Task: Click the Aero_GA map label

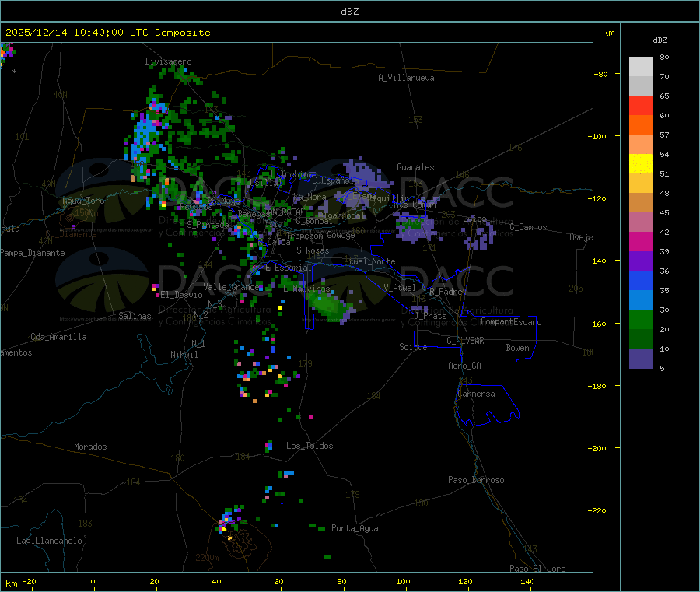Action: click(x=464, y=366)
